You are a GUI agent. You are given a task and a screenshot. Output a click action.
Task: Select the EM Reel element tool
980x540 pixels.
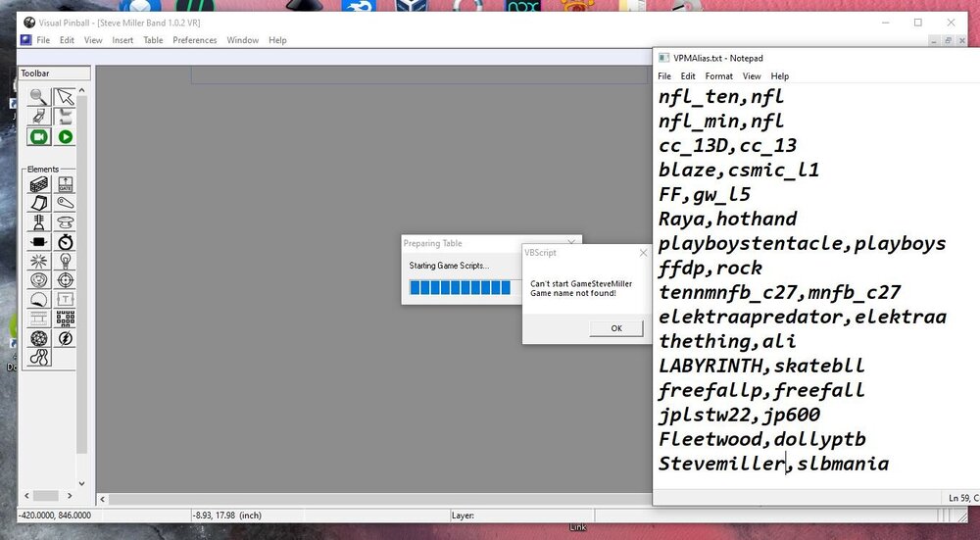point(39,319)
